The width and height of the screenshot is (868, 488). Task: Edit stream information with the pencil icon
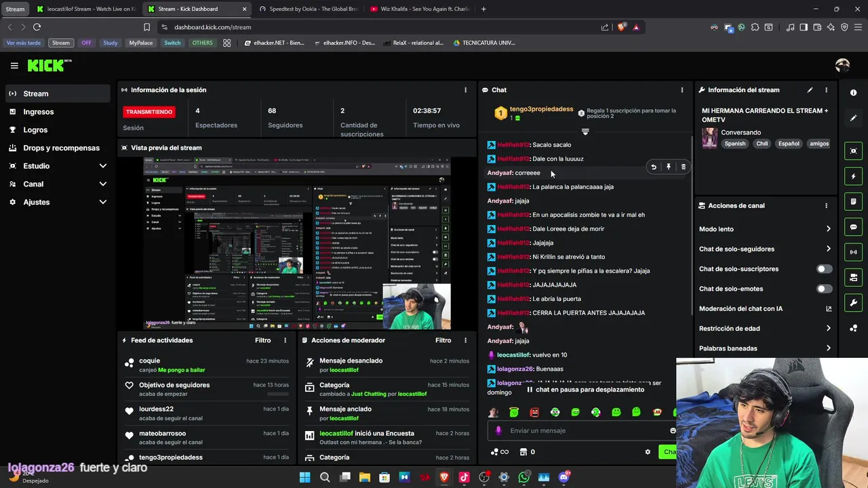[810, 89]
